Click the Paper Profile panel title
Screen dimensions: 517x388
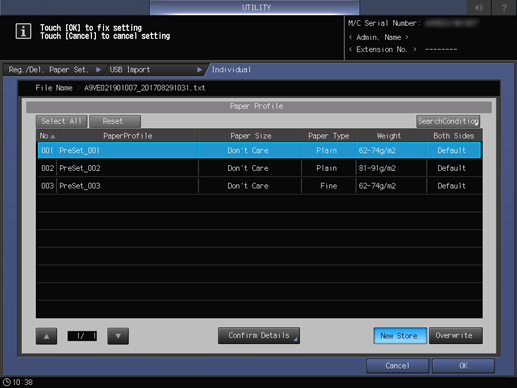tap(256, 106)
